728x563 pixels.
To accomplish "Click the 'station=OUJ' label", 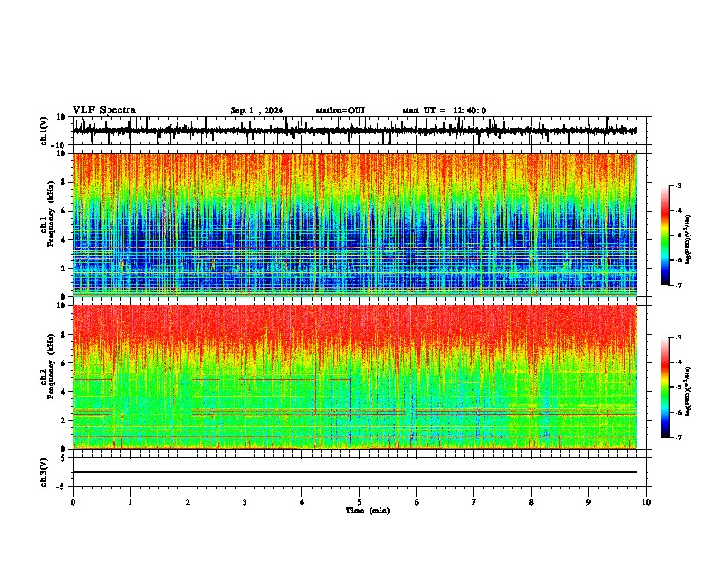I will [x=340, y=110].
